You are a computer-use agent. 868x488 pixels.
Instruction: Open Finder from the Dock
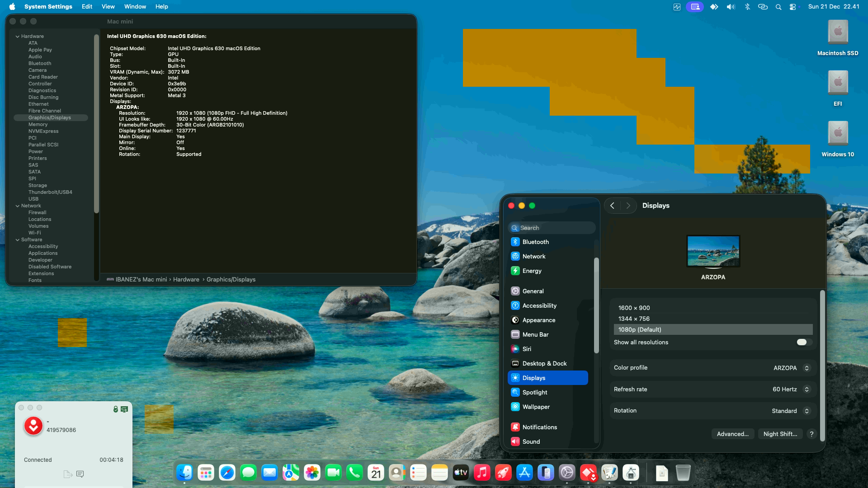tap(184, 473)
